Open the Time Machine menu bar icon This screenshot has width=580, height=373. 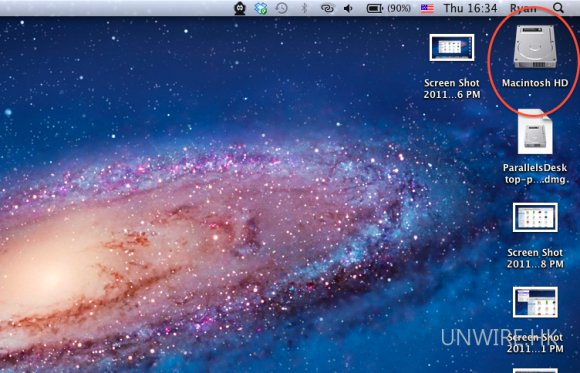(282, 8)
